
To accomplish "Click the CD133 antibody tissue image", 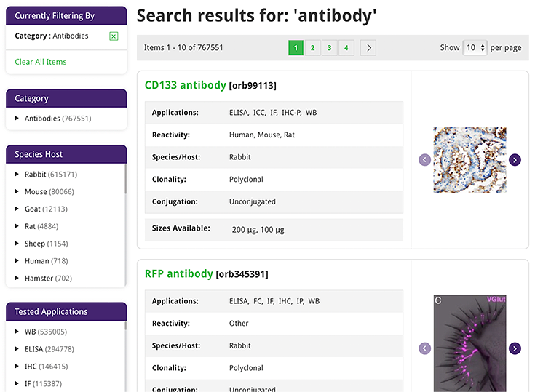I will point(469,160).
